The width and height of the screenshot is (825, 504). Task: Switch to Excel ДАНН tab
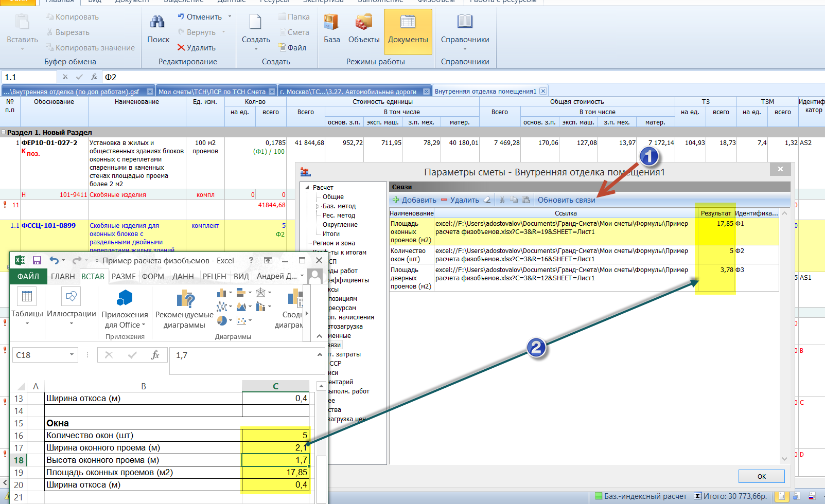[x=183, y=277]
